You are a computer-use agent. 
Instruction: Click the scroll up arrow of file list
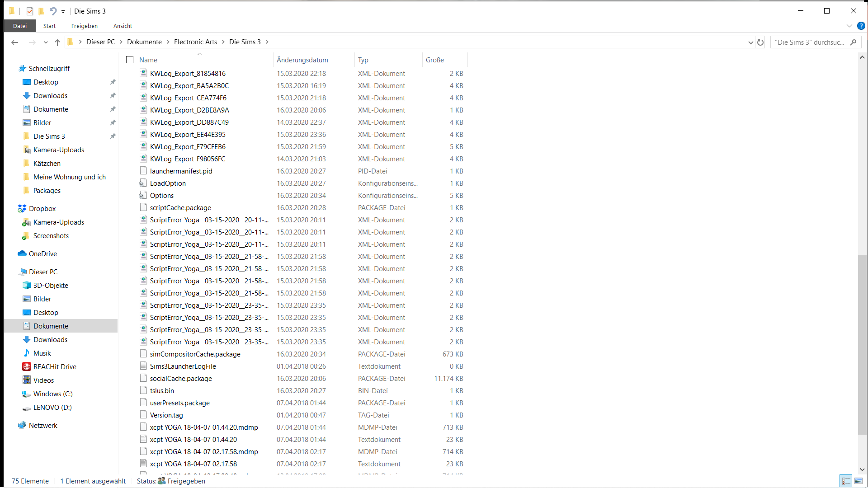862,57
